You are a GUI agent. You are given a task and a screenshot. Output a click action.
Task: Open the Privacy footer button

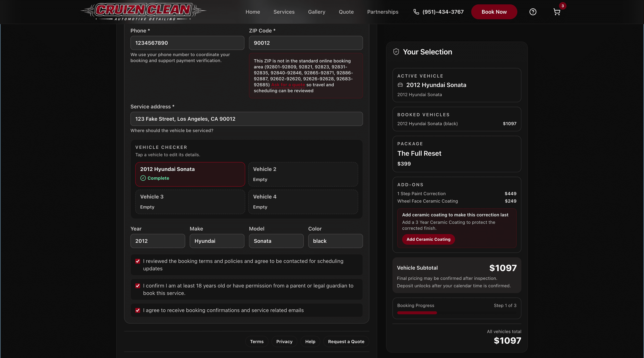coord(284,342)
